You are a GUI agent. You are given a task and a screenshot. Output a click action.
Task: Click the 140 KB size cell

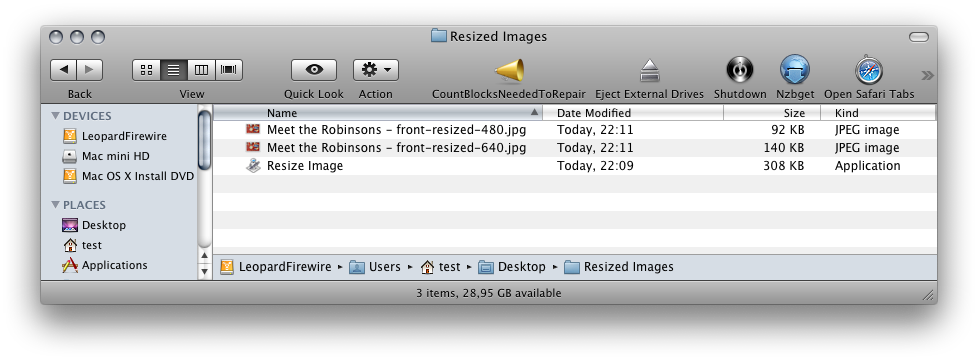[x=784, y=148]
